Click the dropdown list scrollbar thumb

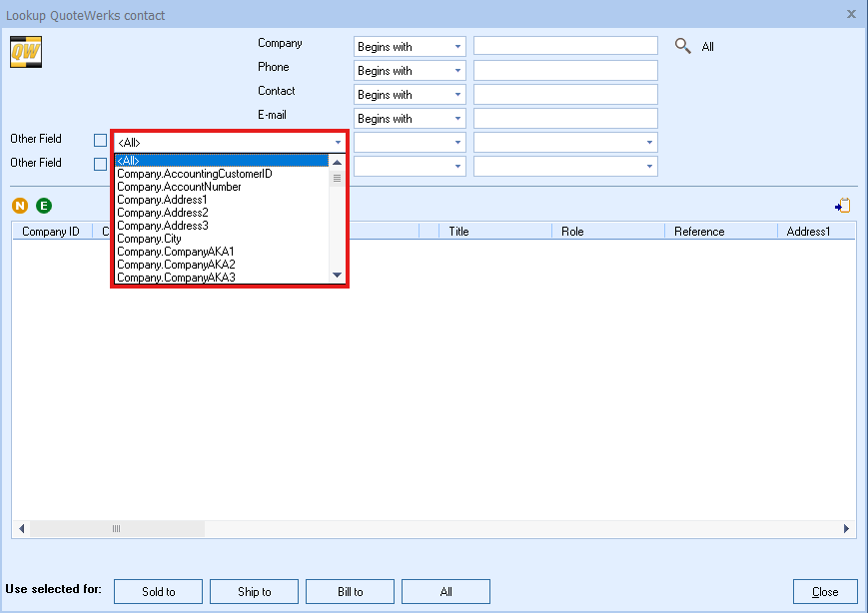(338, 178)
